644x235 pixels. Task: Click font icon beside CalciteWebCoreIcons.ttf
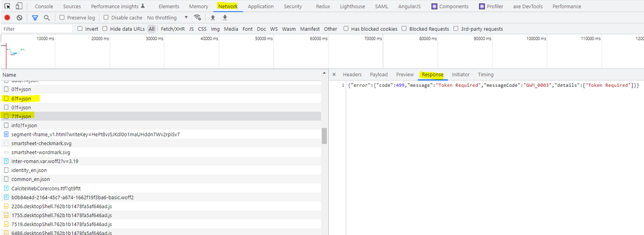point(6,188)
